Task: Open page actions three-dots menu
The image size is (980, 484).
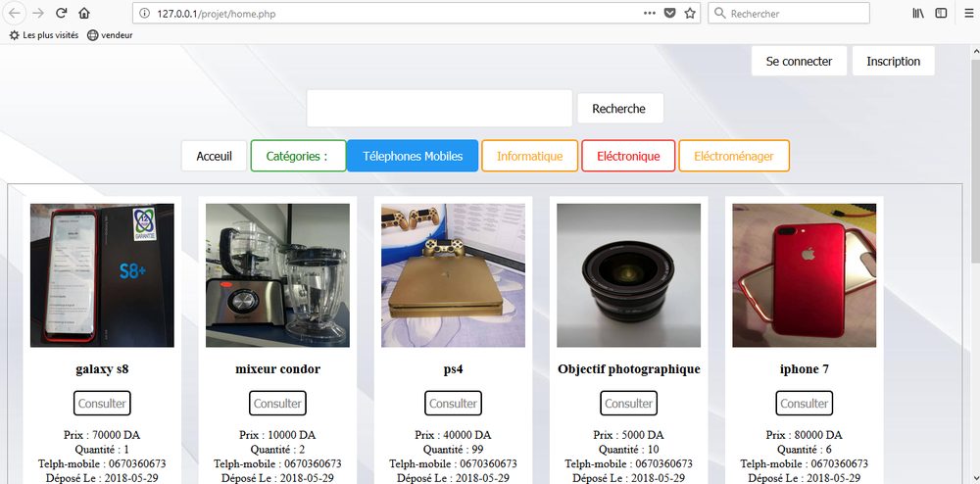Action: (x=650, y=13)
